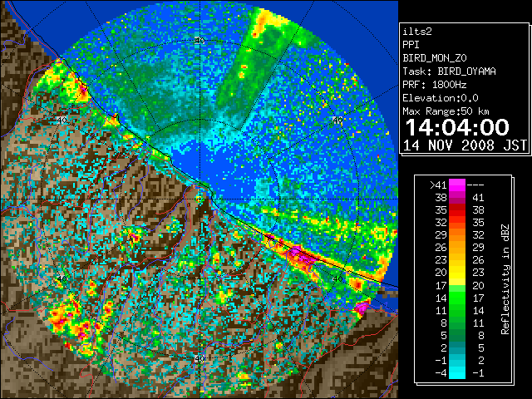The width and height of the screenshot is (532, 399).
Task: Select the light green 17–20 dBZ swatch
Action: [457, 285]
